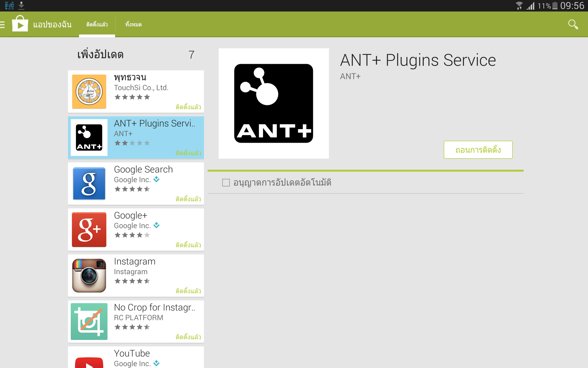
Task: Tap the ANT+ icon in the app list
Action: [89, 138]
